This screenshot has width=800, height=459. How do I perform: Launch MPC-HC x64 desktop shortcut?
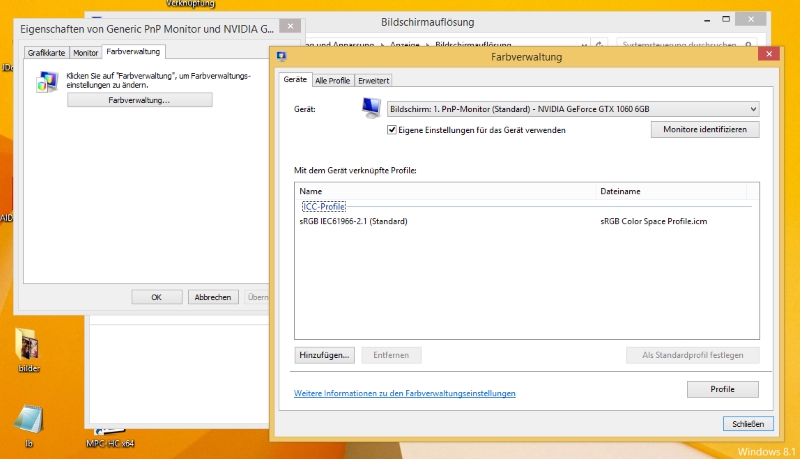click(x=110, y=439)
